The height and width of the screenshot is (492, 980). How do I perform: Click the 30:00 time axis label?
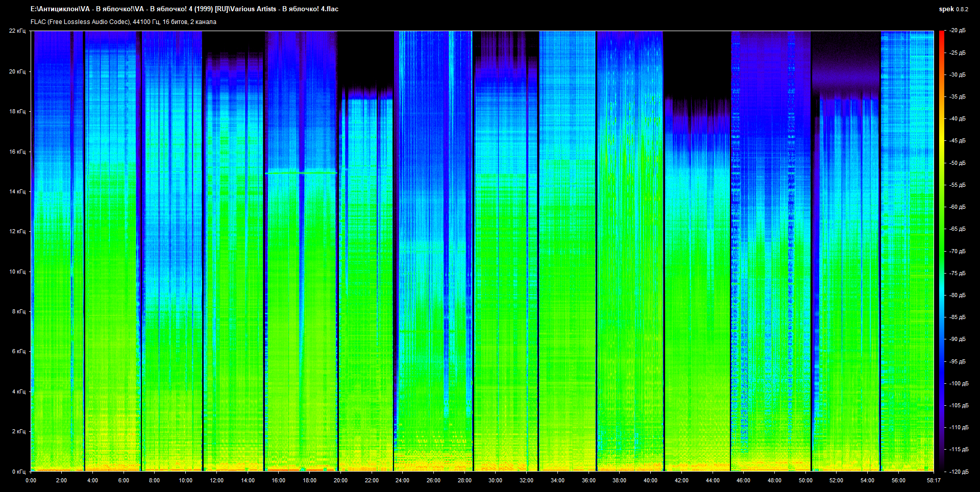495,480
